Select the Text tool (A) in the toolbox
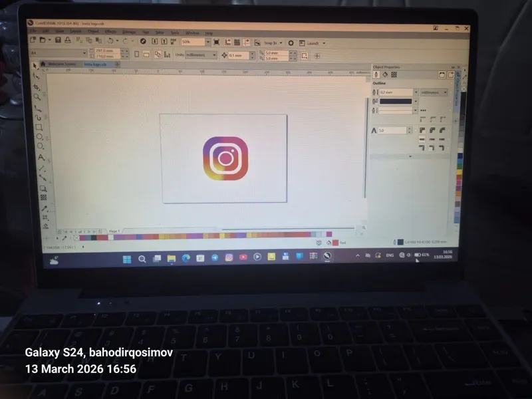The width and height of the screenshot is (532, 399). [41, 158]
